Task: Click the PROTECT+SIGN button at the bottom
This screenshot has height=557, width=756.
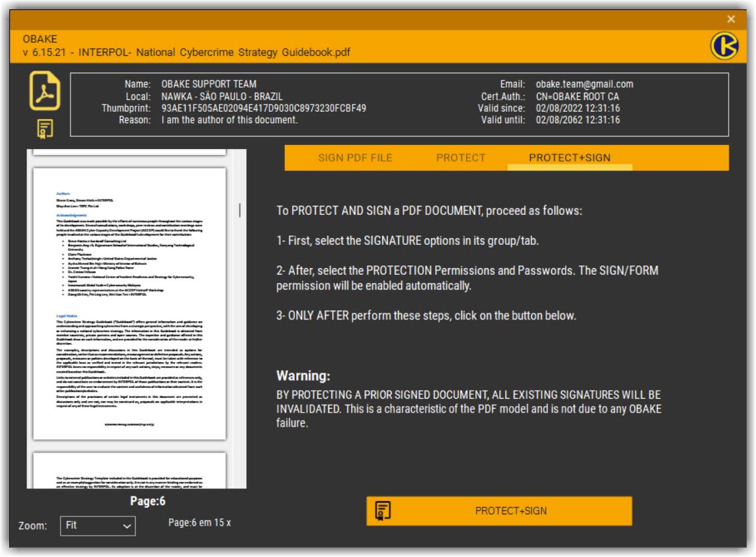Action: (x=499, y=510)
